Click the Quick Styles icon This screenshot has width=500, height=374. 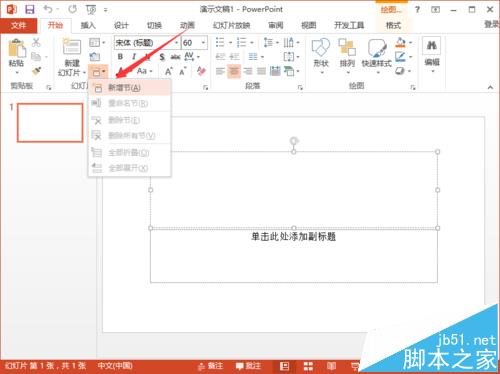point(377,47)
